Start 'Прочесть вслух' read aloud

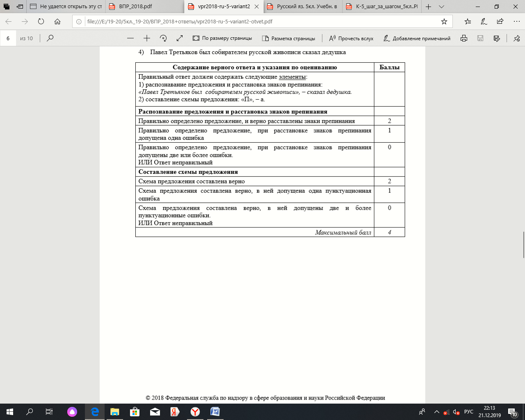(352, 38)
